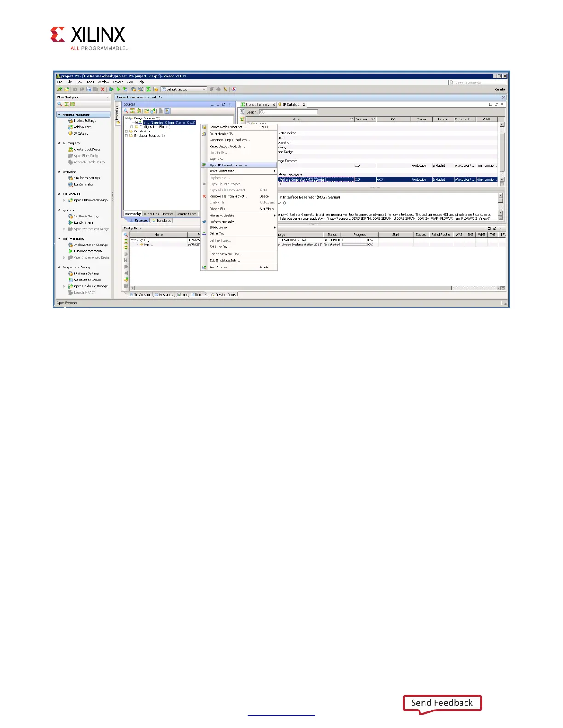Click the red X delete icon in main toolbar
The image size is (563, 728).
tap(103, 89)
